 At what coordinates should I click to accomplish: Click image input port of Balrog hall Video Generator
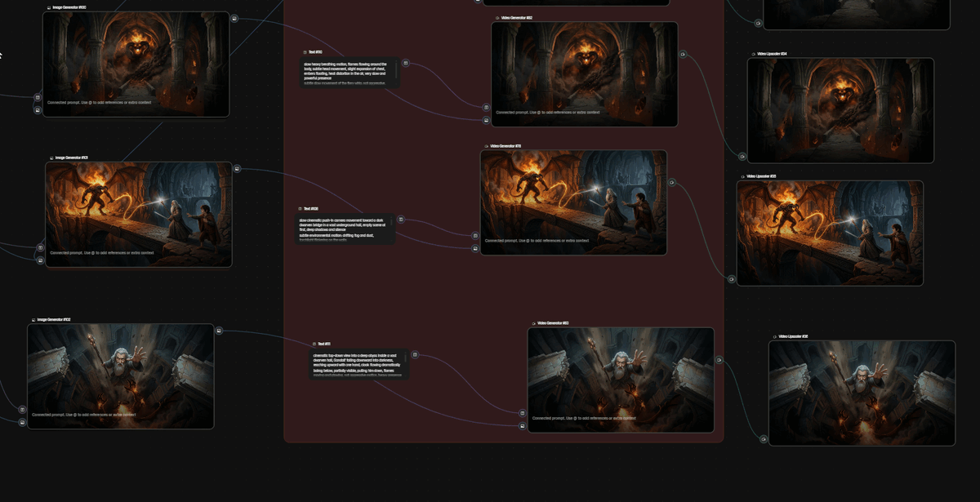[x=486, y=120]
